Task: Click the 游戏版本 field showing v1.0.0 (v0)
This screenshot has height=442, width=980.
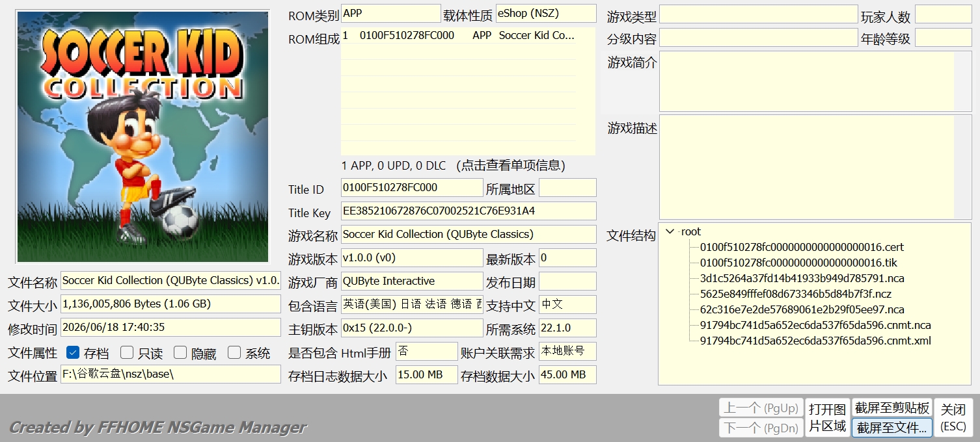Action: click(x=412, y=257)
